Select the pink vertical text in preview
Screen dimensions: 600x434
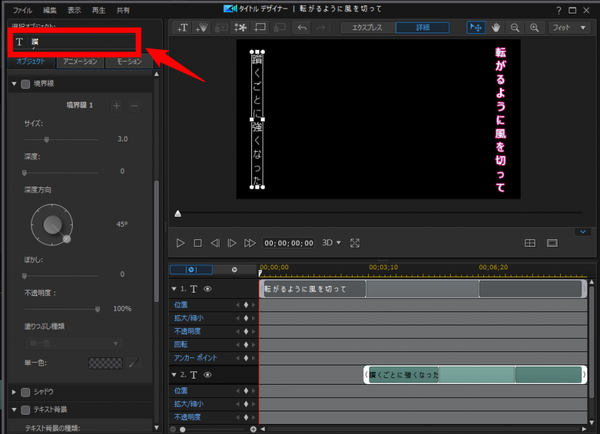[501, 119]
